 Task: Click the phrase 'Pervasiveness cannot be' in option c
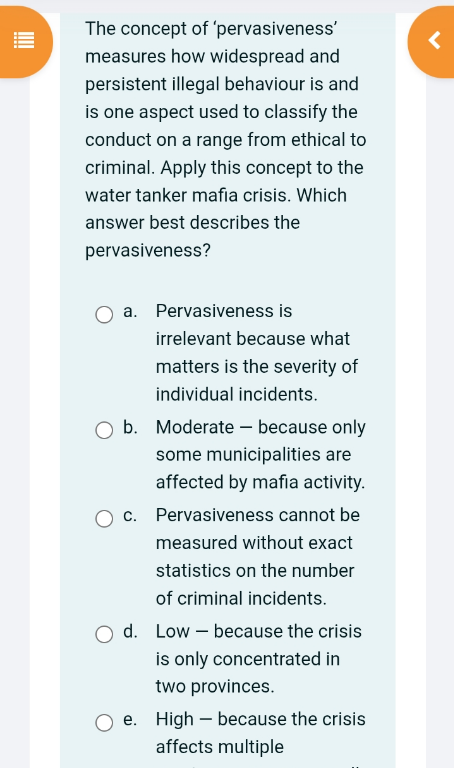(x=258, y=515)
